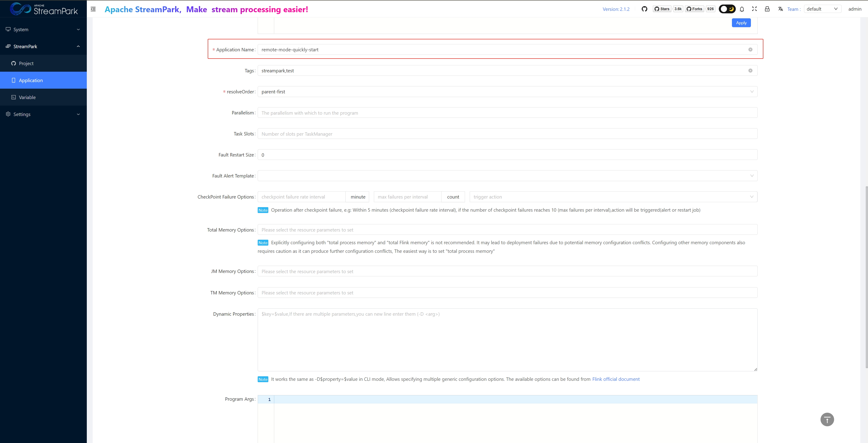
Task: Click the Parallelism input field
Action: (x=507, y=113)
